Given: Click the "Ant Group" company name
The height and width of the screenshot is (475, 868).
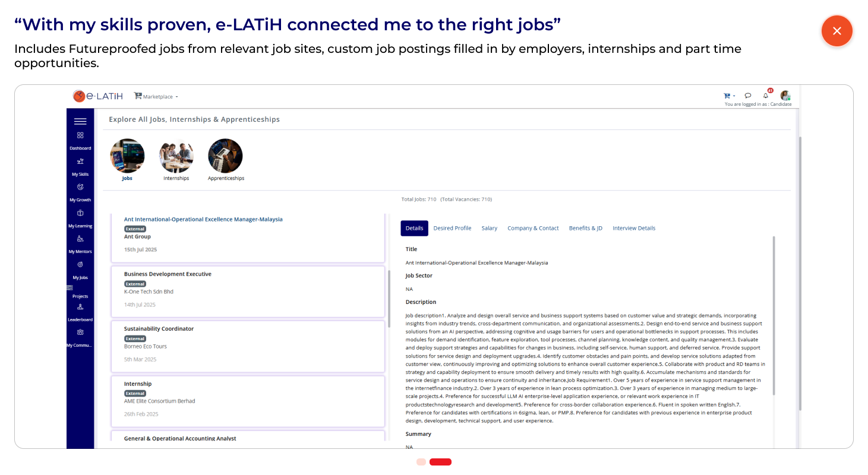Looking at the screenshot, I should [x=137, y=237].
